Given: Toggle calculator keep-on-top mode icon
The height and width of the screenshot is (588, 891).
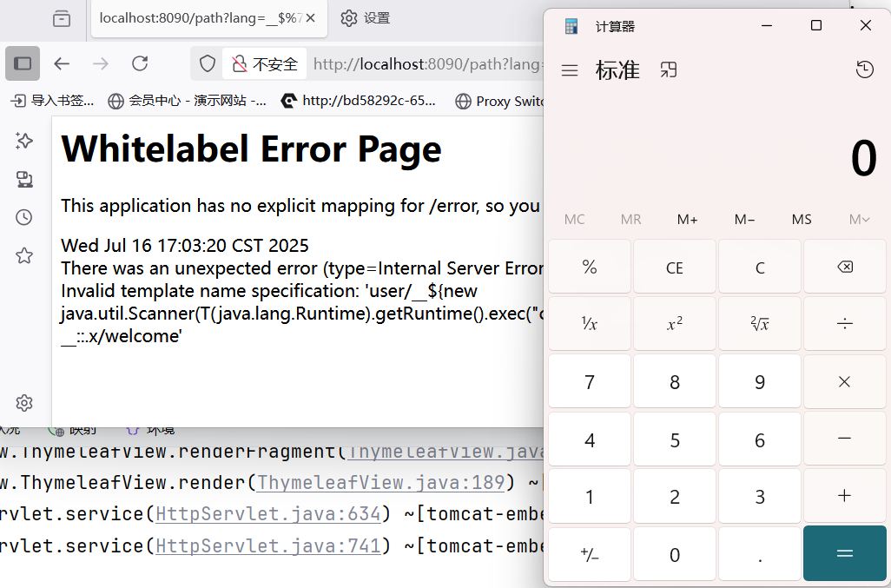Looking at the screenshot, I should coord(668,70).
